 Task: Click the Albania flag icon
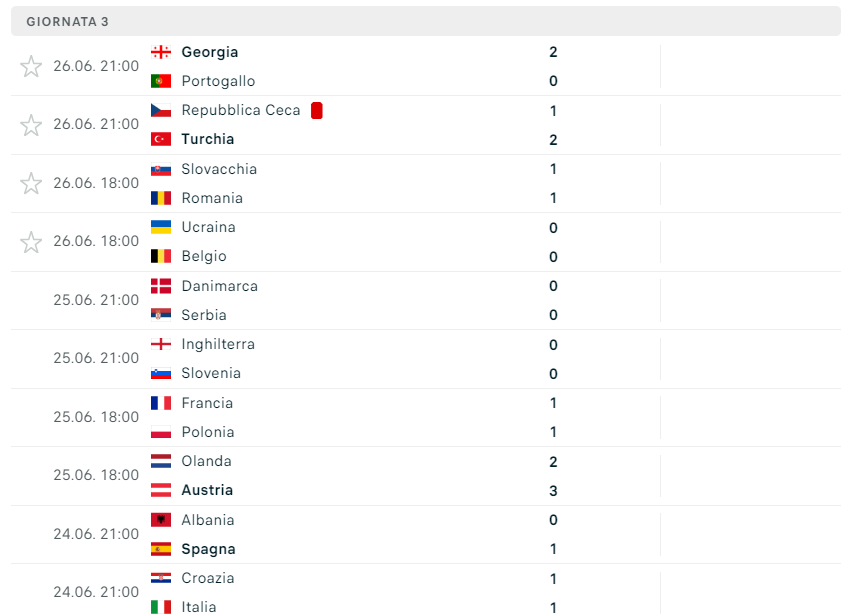161,520
